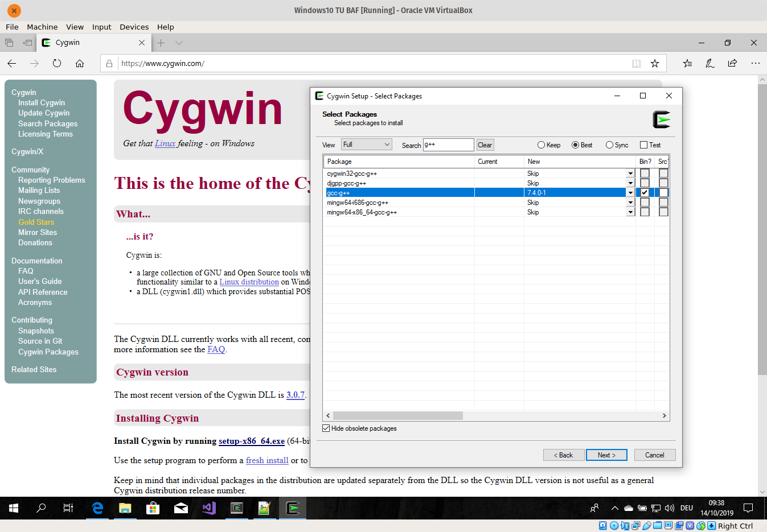
Task: Select the mingw64-x86_64-gcc-g++ package row
Action: [479, 212]
